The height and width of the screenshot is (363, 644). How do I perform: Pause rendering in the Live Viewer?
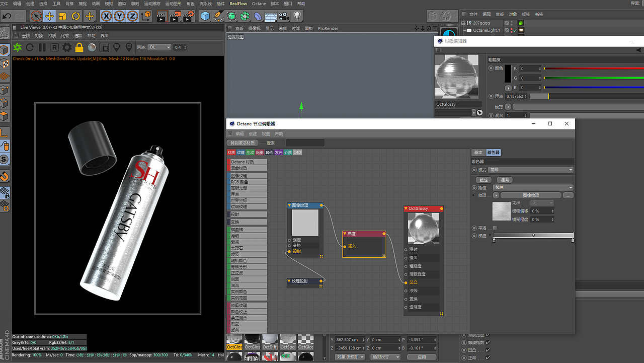pos(41,47)
